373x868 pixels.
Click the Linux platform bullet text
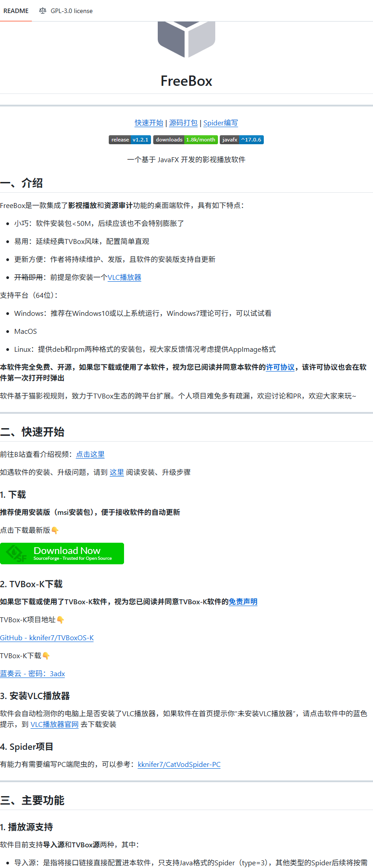tap(145, 349)
